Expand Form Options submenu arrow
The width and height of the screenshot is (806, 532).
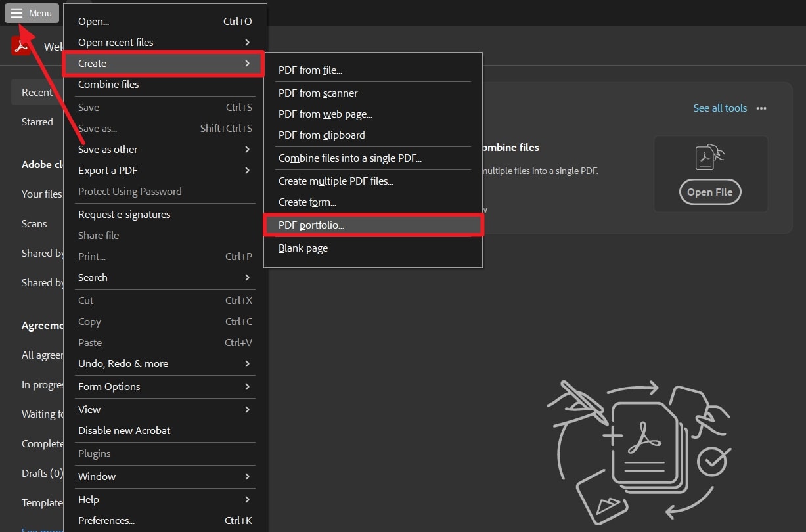[x=247, y=387]
